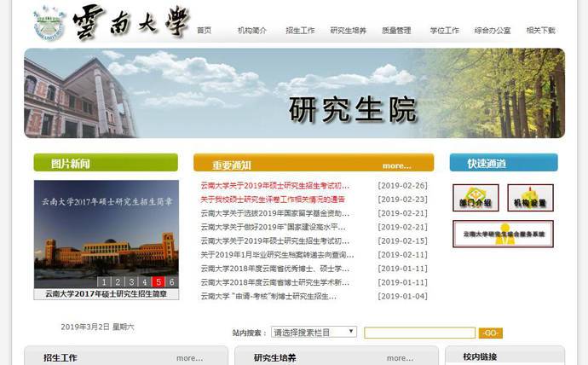Click the date text 2019年3月2日 星期六
Image resolution: width=588 pixels, height=365 pixels.
[x=97, y=327]
